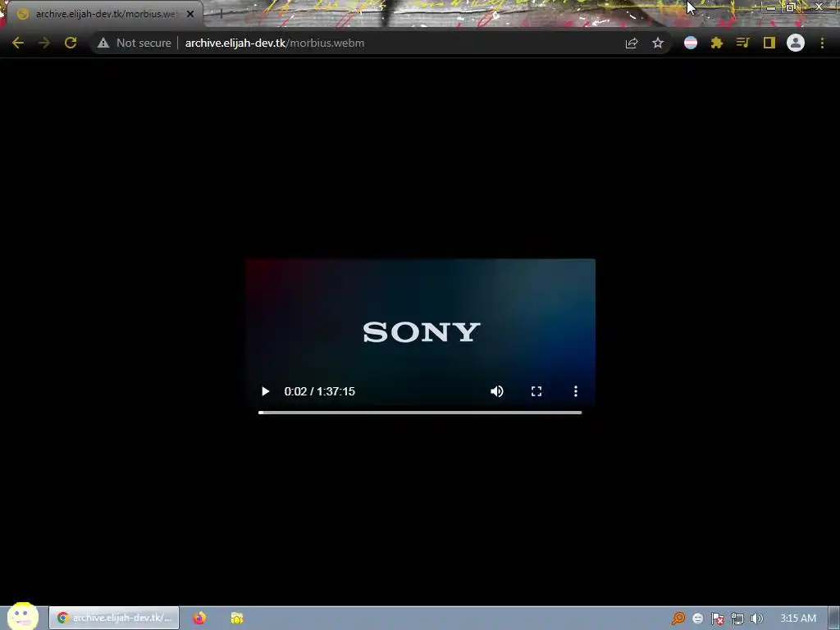Viewport: 840px width, 630px height.
Task: Restore down the Chrome window
Action: pyautogui.click(x=791, y=7)
